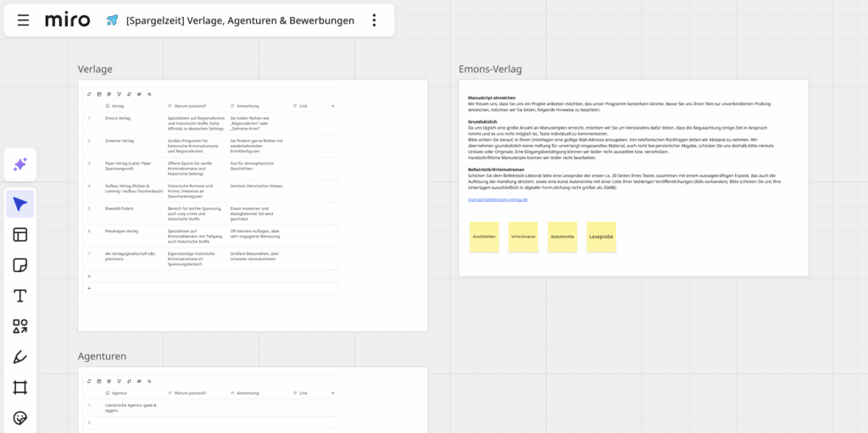Open the board options three-dot menu
This screenshot has height=433, width=868.
(x=374, y=20)
